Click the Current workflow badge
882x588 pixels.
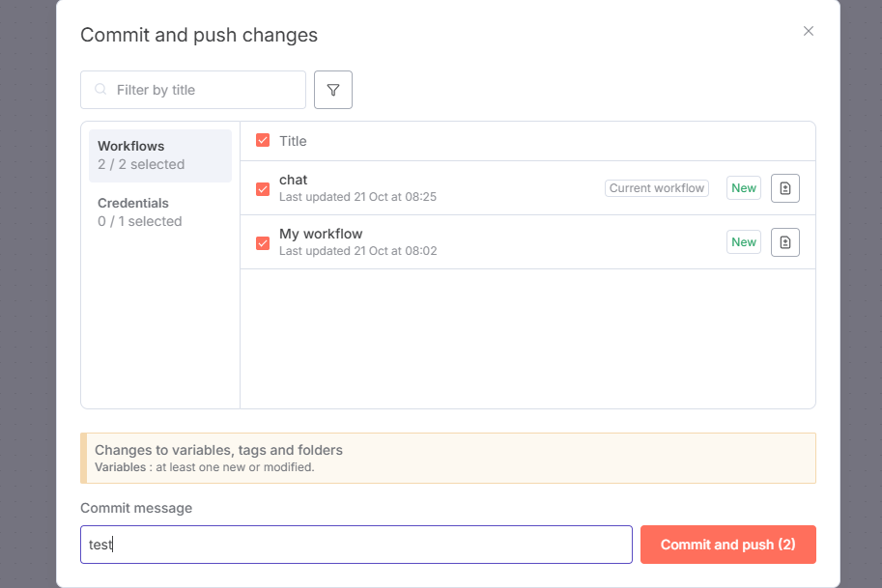[657, 188]
